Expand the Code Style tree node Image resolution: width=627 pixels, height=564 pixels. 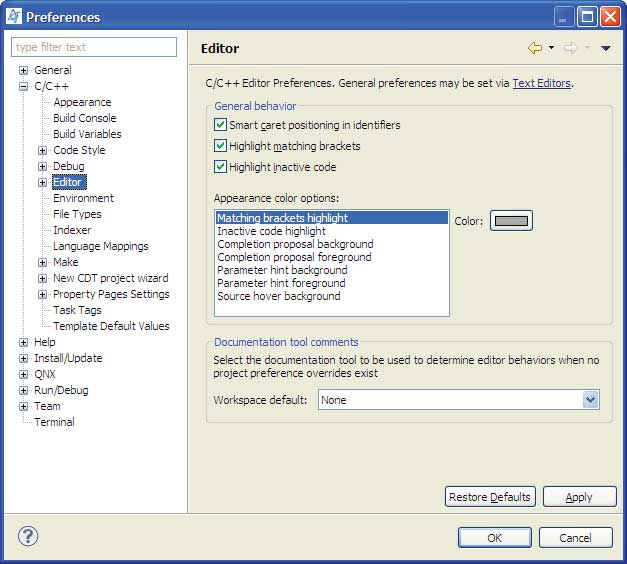pyautogui.click(x=43, y=151)
